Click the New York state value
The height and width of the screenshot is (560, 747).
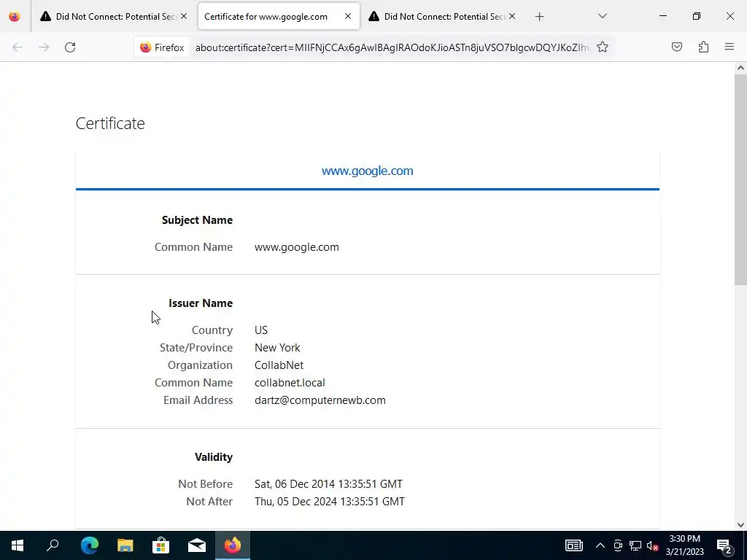[277, 348]
